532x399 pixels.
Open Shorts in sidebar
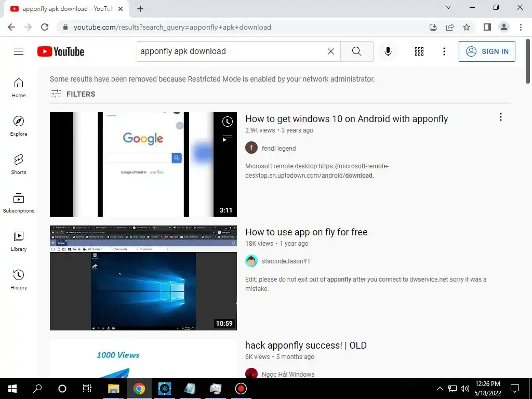19,165
